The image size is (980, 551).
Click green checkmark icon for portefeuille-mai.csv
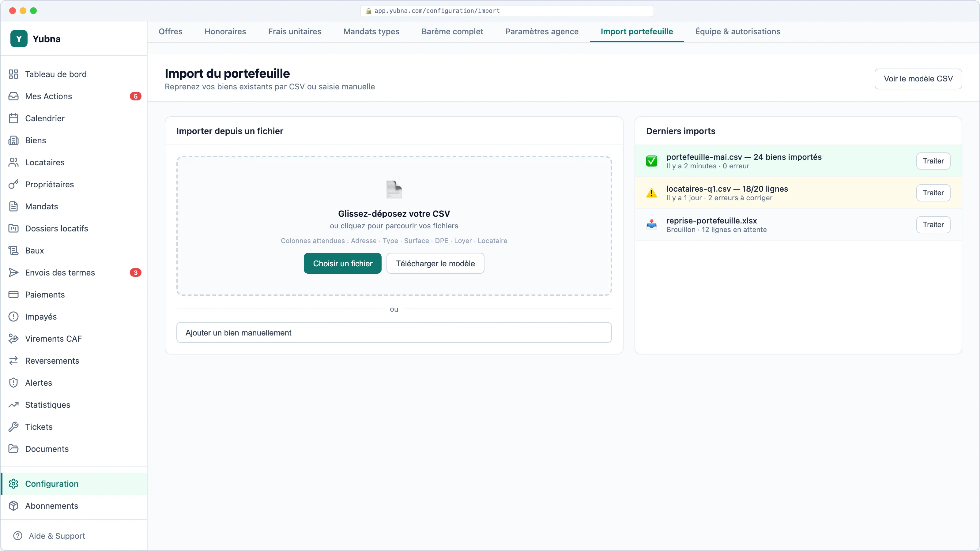tap(652, 161)
